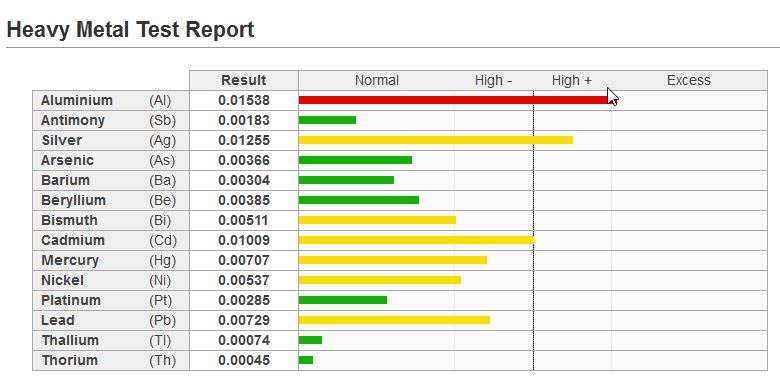The image size is (780, 380).
Task: Select the yellow Bismuth result bar
Action: [377, 220]
